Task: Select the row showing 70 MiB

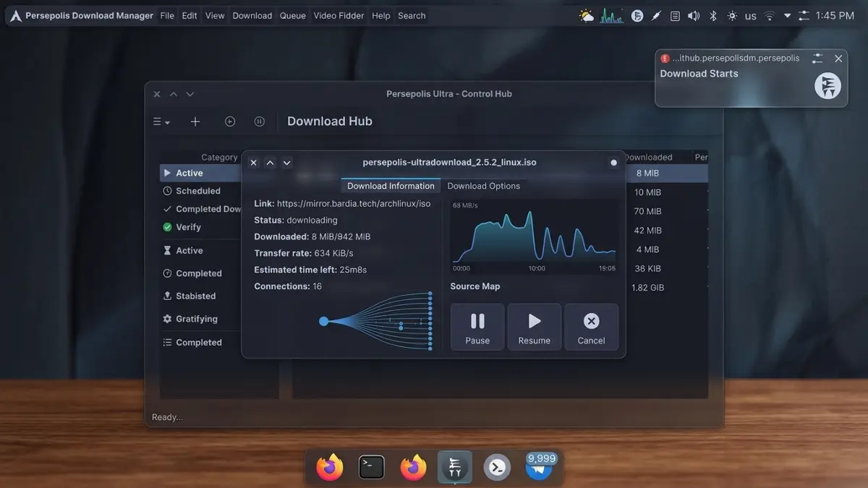Action: click(648, 211)
